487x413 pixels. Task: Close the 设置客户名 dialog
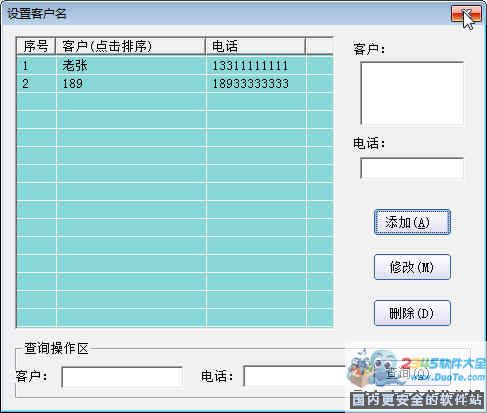pos(466,14)
